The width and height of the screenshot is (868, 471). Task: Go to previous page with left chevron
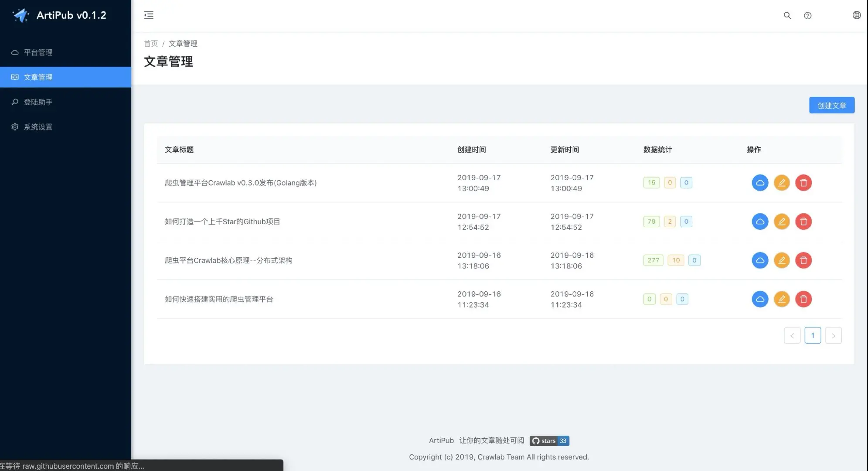point(792,335)
